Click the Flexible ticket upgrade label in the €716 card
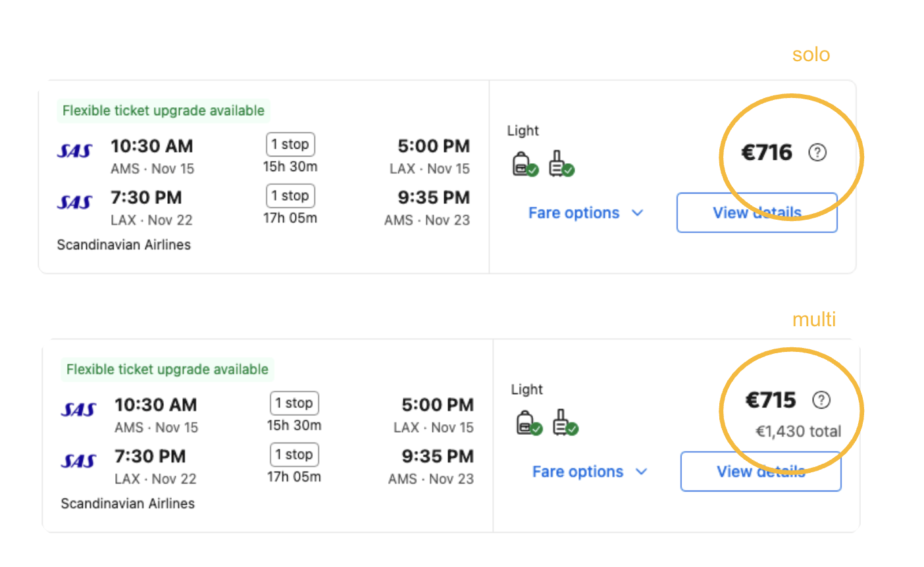 tap(163, 111)
